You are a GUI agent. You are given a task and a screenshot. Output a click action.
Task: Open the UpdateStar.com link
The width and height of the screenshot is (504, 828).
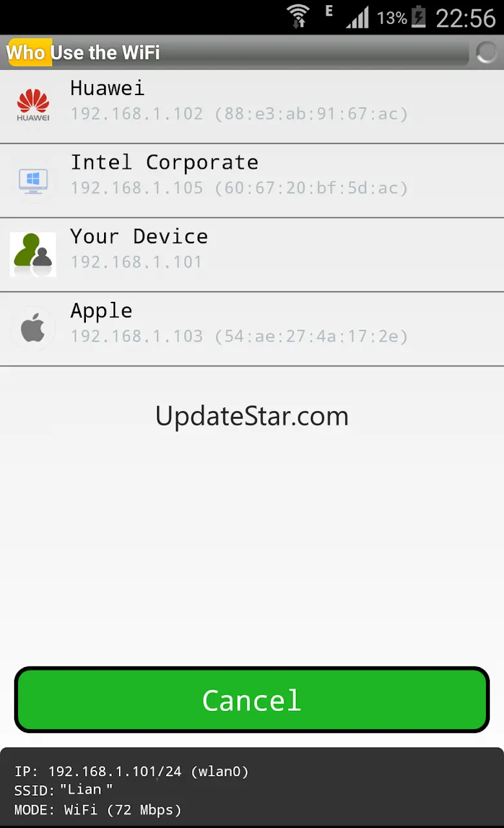click(252, 416)
